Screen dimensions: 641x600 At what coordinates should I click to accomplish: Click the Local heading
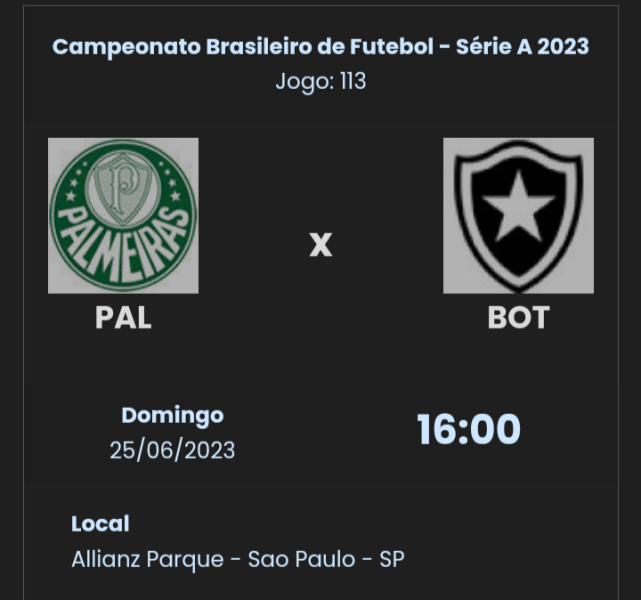(100, 523)
